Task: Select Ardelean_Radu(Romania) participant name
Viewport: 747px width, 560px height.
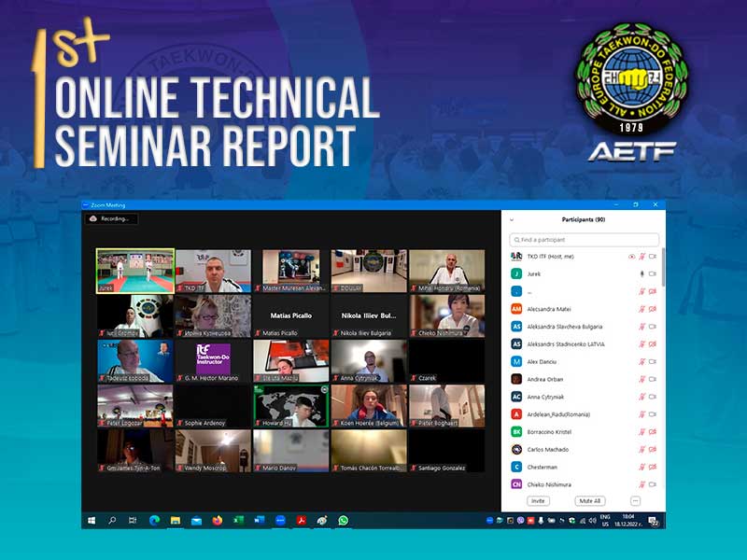Action: pos(558,414)
